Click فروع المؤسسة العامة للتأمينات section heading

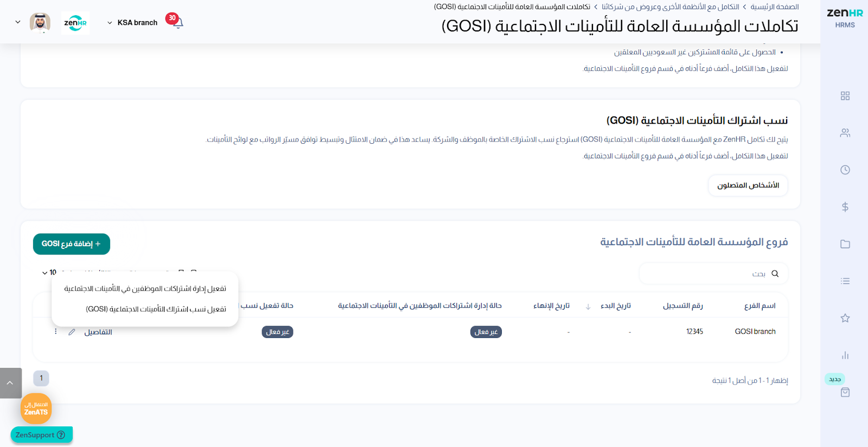(694, 242)
